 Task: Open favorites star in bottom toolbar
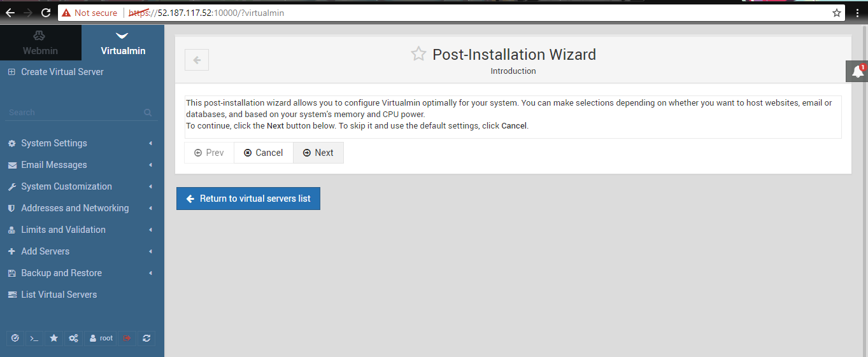pos(54,339)
